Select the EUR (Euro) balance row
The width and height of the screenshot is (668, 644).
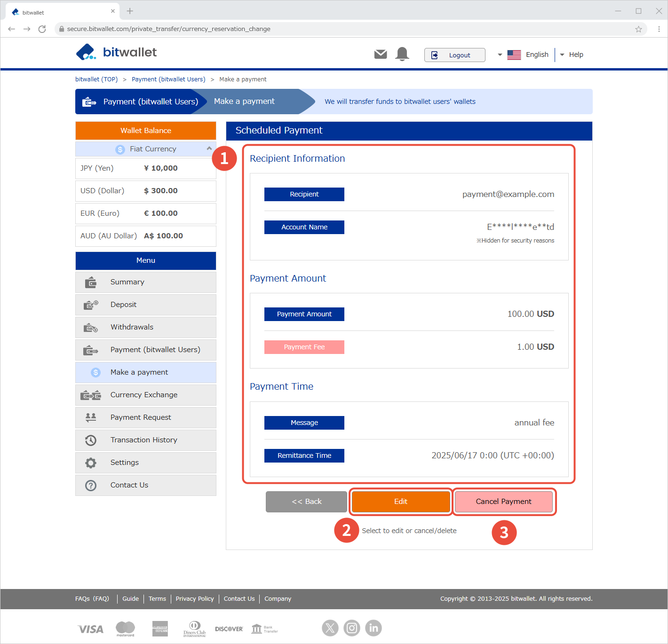pyautogui.click(x=146, y=214)
